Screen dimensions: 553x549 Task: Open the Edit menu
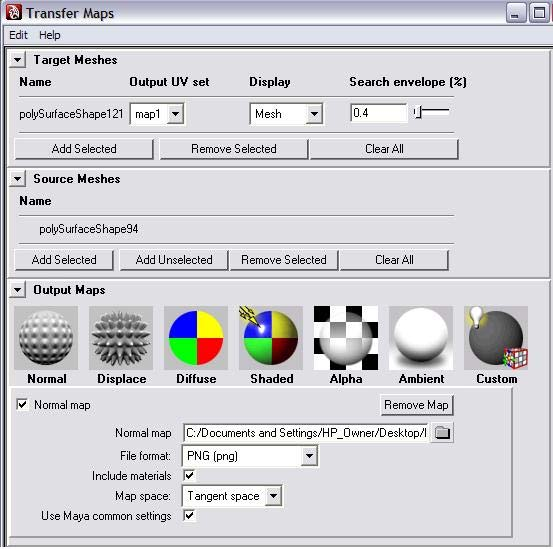(x=18, y=35)
